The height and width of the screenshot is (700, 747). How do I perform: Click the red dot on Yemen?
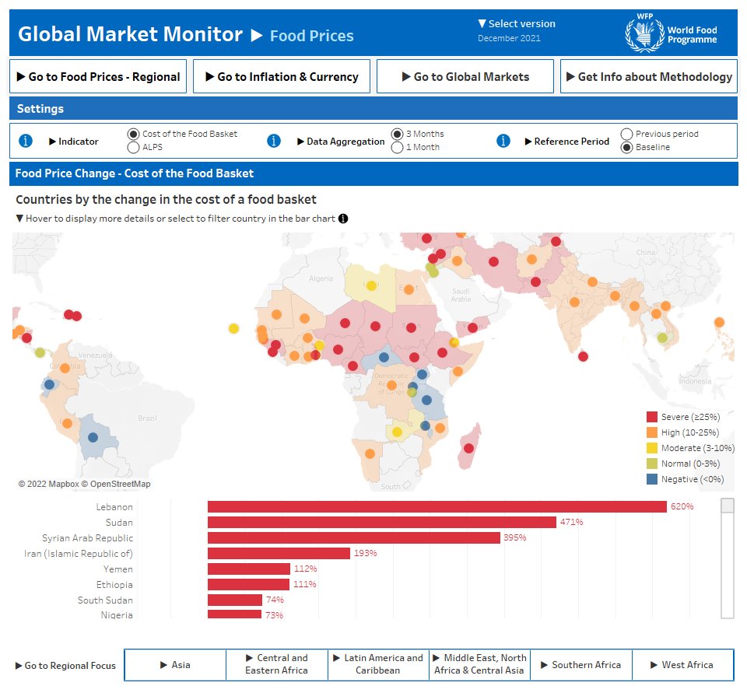click(x=472, y=327)
